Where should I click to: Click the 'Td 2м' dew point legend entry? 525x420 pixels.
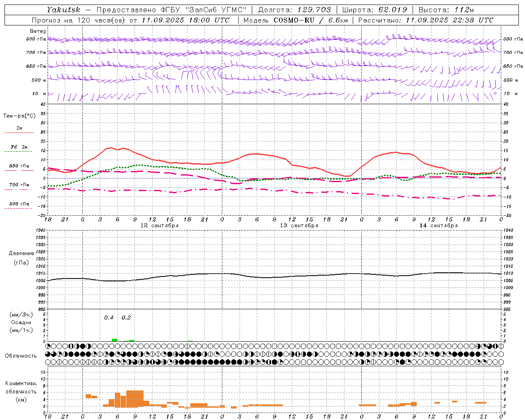coord(19,147)
